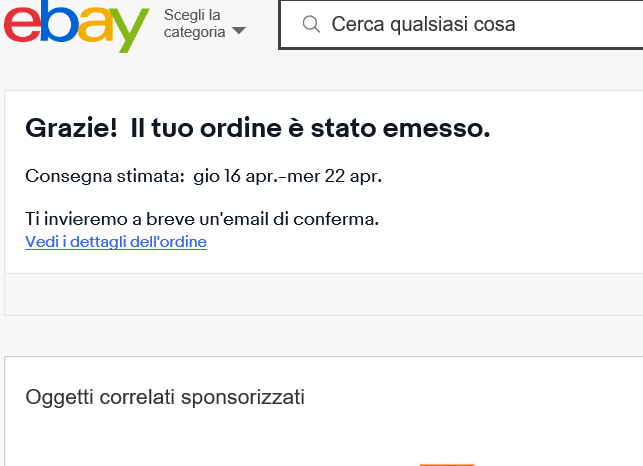The image size is (643, 466).
Task: Click the red 'e' in eBay logo
Action: (x=22, y=26)
